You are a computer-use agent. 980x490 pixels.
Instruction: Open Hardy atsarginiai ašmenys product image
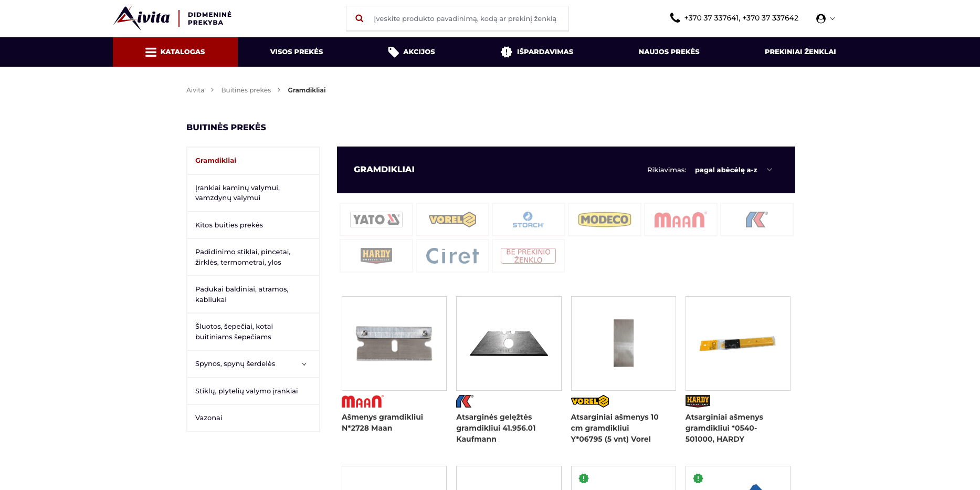click(x=738, y=343)
